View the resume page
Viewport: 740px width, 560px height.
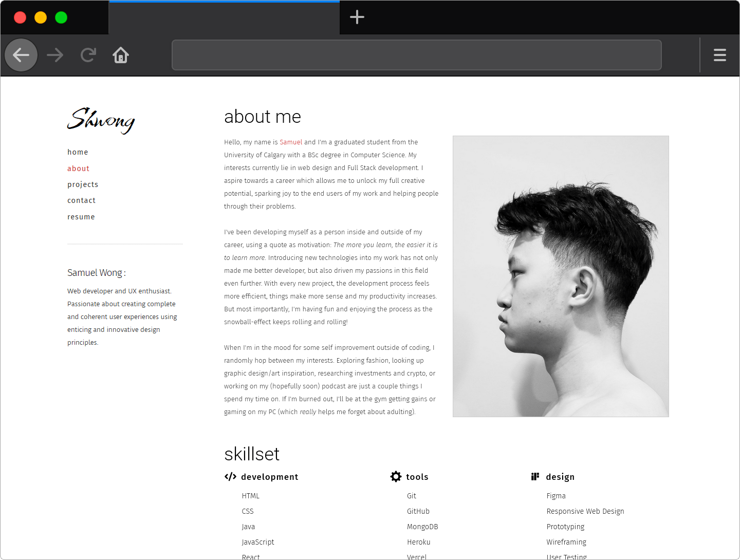[x=81, y=216]
